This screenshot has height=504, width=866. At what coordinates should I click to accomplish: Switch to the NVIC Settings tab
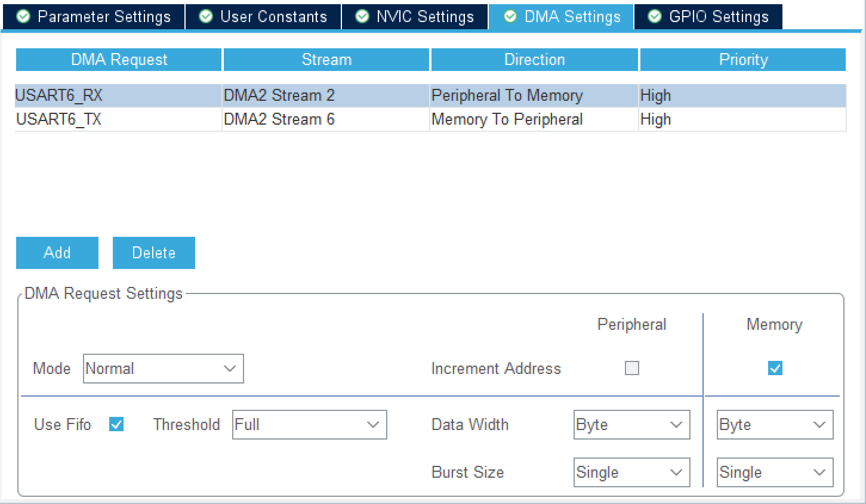[x=415, y=17]
